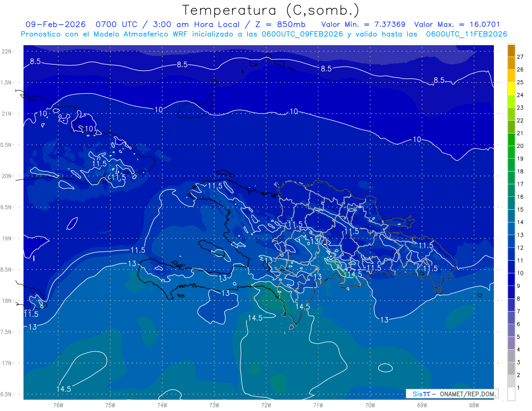532x411 pixels.
Task: Click the color bar value '27'
Action: [521, 57]
